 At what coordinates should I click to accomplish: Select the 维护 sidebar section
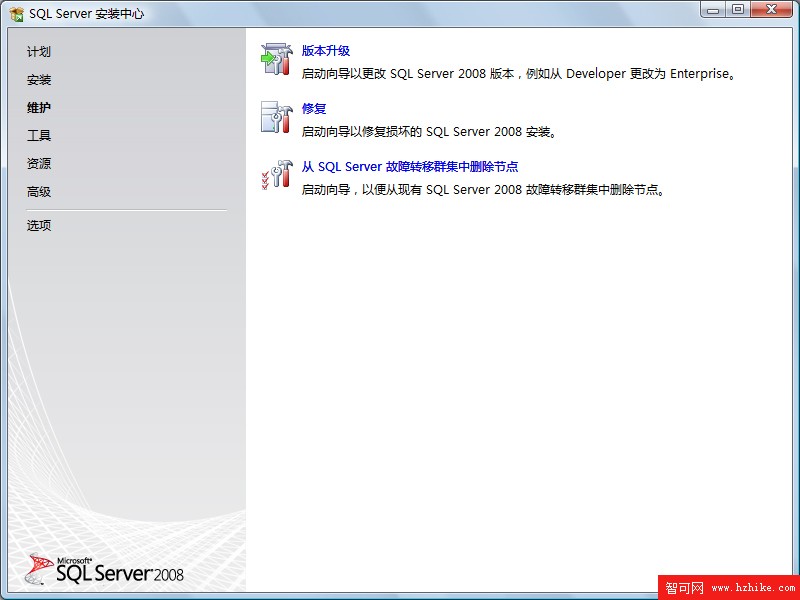(x=39, y=108)
